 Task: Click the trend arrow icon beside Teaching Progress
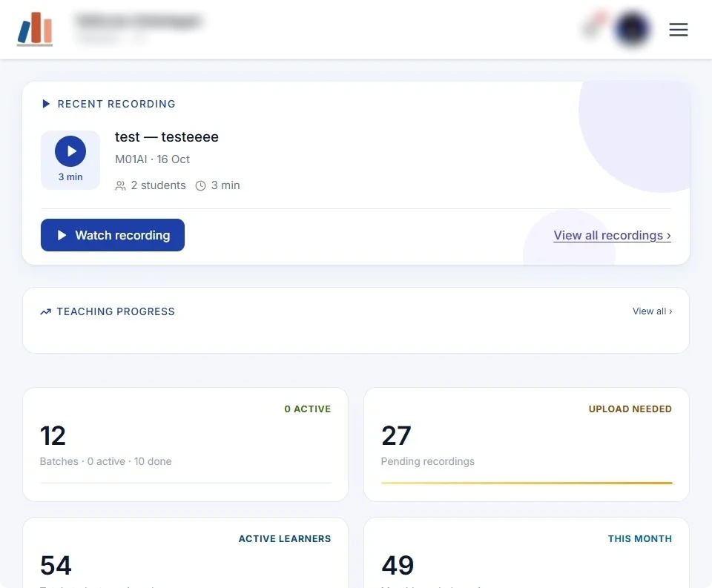point(45,311)
